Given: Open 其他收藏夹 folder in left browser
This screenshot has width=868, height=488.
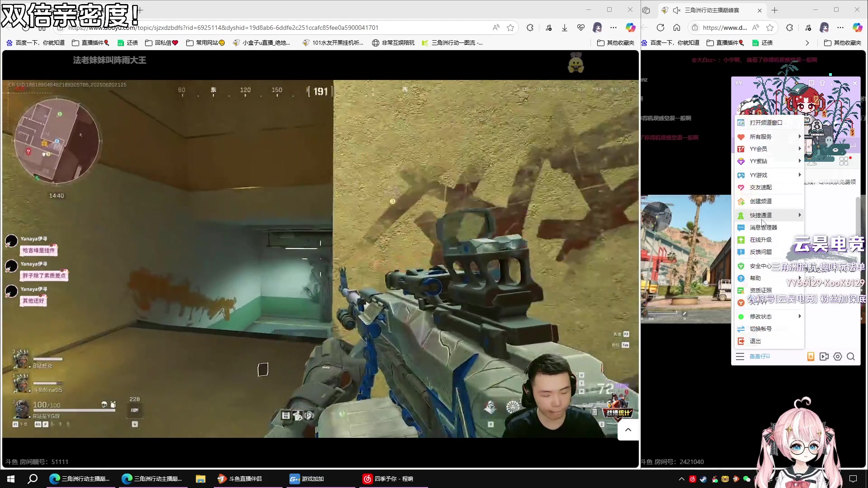Looking at the screenshot, I should click(616, 43).
